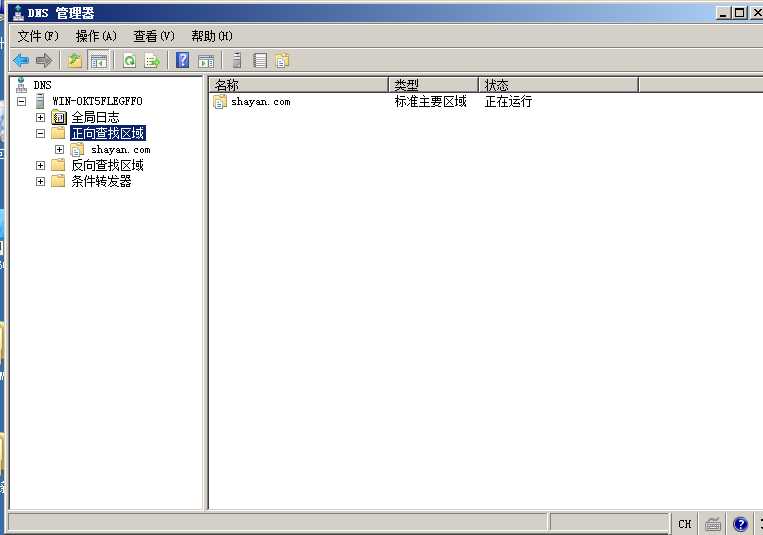Click the 标准主要区域 type cell
763x535 pixels.
click(431, 102)
